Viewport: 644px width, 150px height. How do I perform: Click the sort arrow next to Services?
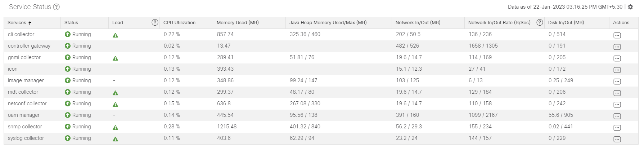[30, 23]
